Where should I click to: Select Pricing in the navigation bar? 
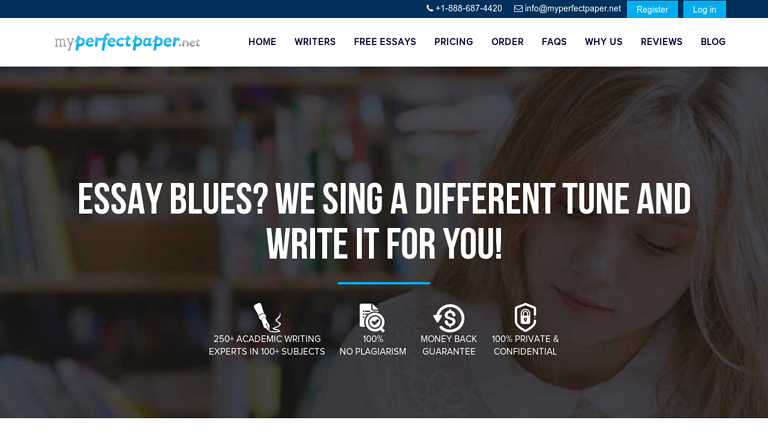454,42
